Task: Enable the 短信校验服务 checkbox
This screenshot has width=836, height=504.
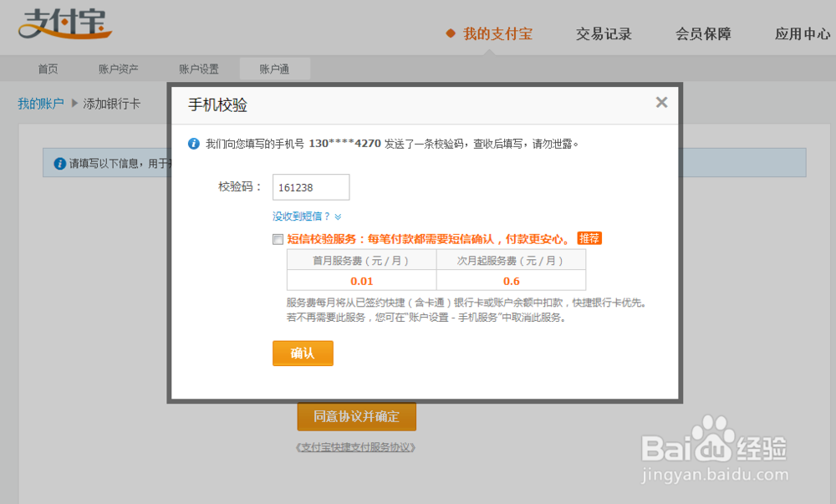Action: 277,239
